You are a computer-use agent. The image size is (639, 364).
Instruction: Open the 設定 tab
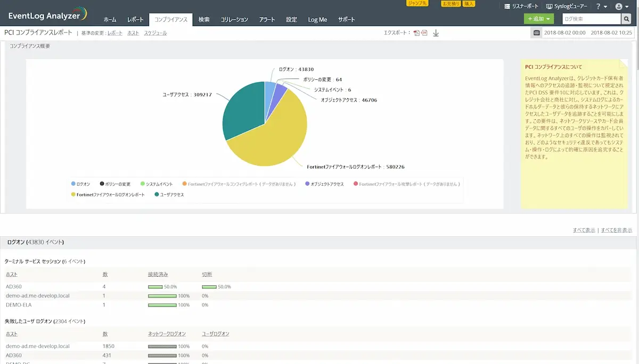[291, 20]
